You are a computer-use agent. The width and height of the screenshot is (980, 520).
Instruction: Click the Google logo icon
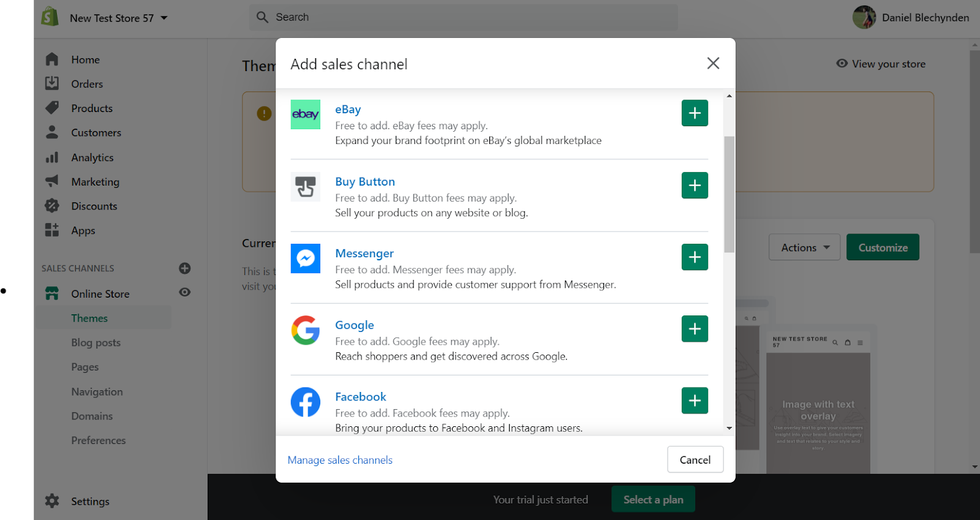tap(306, 330)
